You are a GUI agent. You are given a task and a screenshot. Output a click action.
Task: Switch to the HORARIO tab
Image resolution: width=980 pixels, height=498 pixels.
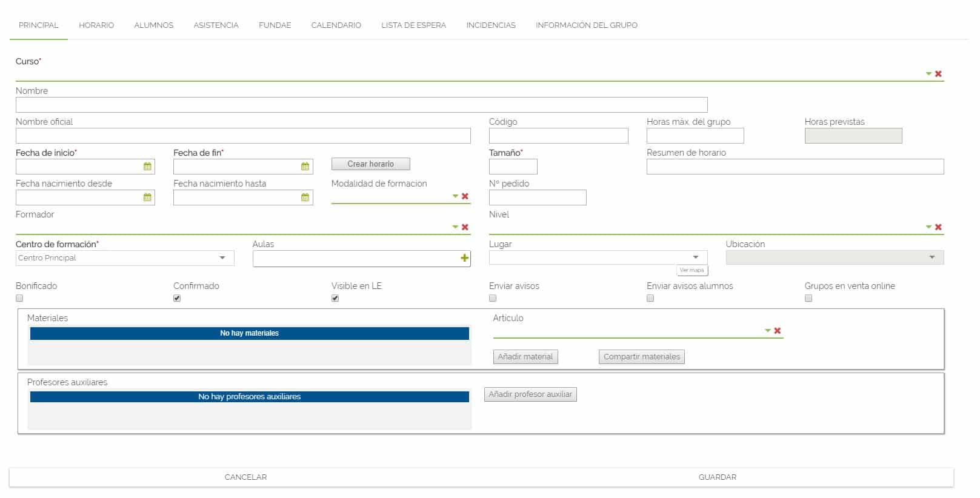pos(96,25)
